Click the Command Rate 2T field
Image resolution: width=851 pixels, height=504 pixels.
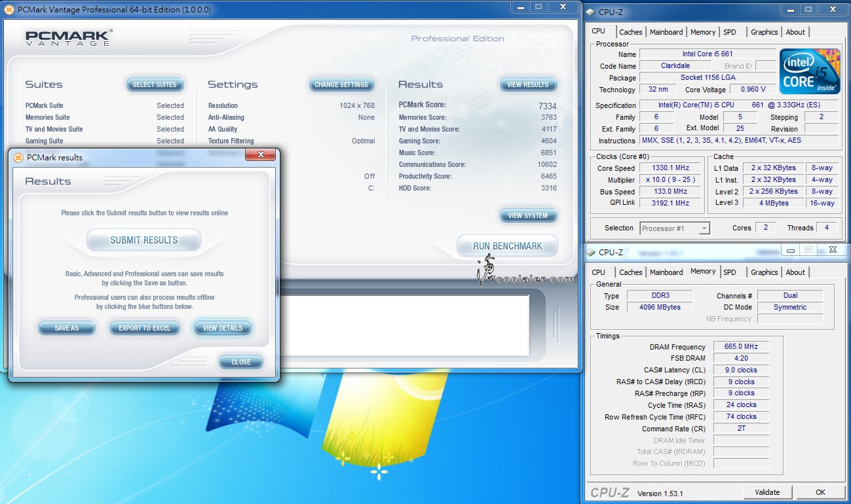point(741,428)
